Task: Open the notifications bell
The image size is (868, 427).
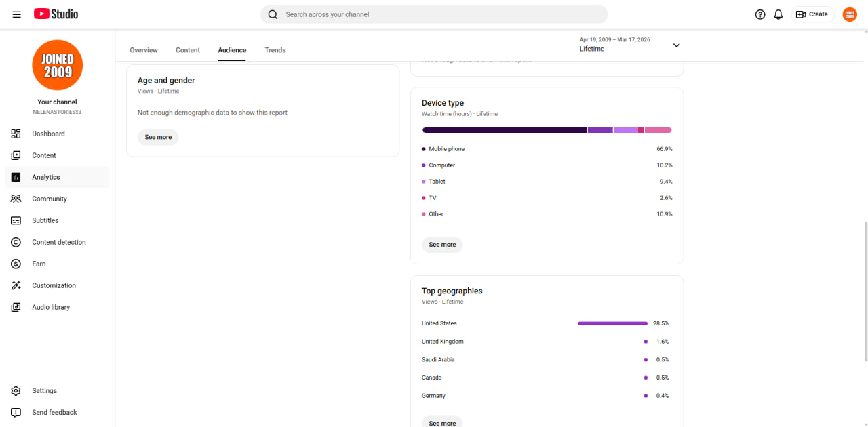Action: click(778, 14)
